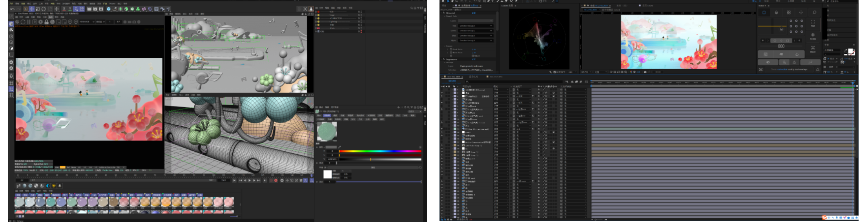Click the Motion 4 search magnifier icon

[814, 13]
